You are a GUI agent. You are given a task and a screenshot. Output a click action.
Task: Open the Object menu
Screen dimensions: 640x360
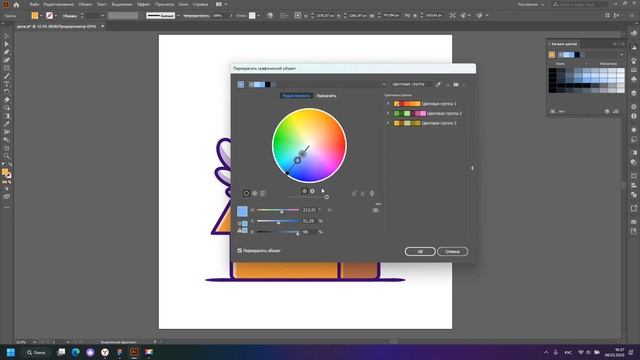[85, 4]
